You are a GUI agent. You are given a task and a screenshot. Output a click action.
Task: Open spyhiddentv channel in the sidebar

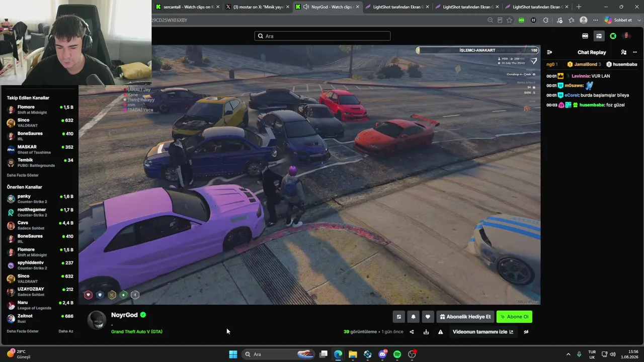coord(40,265)
